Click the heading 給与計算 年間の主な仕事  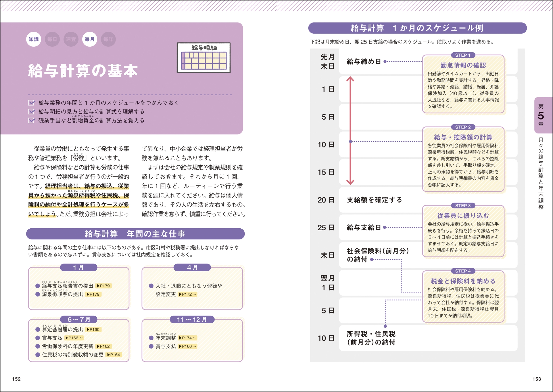135,234
